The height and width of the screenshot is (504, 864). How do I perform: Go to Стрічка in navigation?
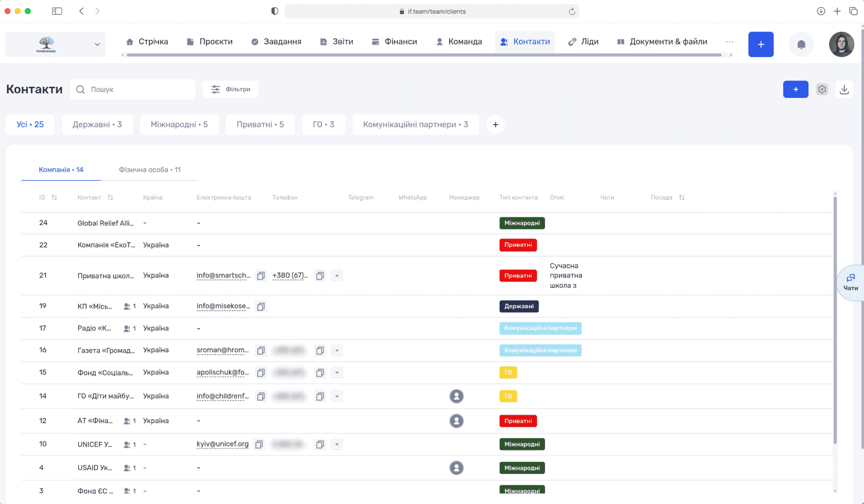point(147,42)
